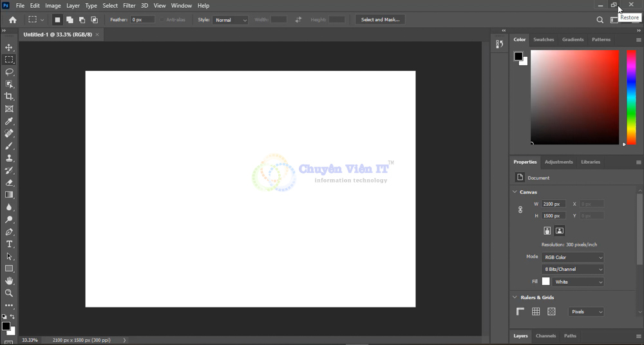Click the Fill white color swatch

[546, 282]
